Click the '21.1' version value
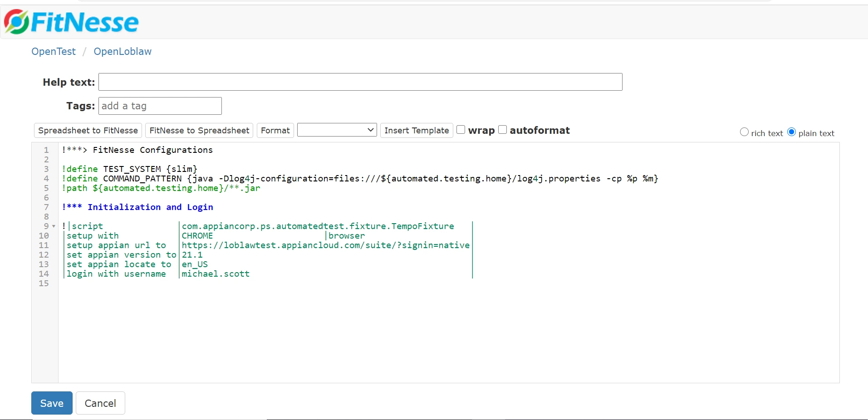The height and width of the screenshot is (420, 868). (x=192, y=255)
